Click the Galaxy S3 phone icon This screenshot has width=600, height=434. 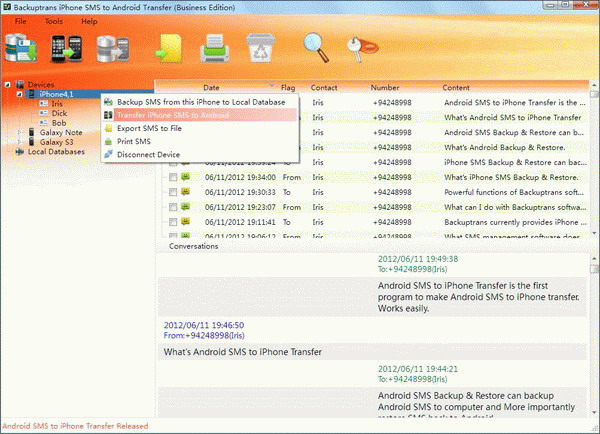pos(32,142)
